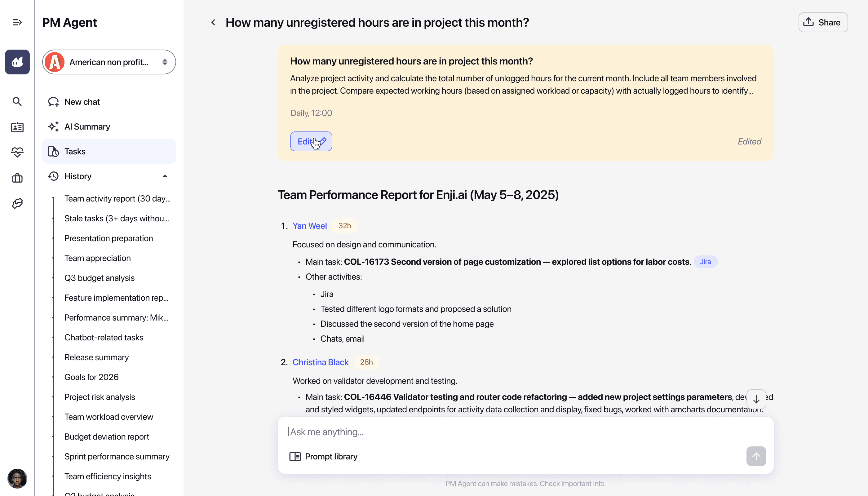Open the briefcase icon in left rail

coord(17,178)
